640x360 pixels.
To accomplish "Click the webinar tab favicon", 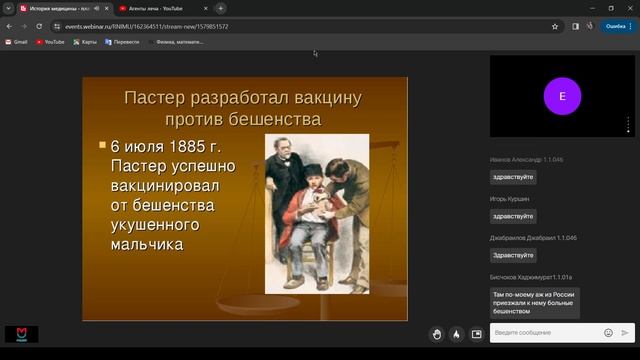I will pyautogui.click(x=24, y=8).
